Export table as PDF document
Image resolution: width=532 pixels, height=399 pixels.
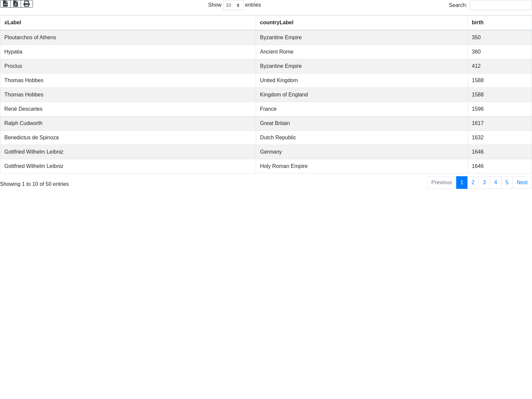point(16,4)
